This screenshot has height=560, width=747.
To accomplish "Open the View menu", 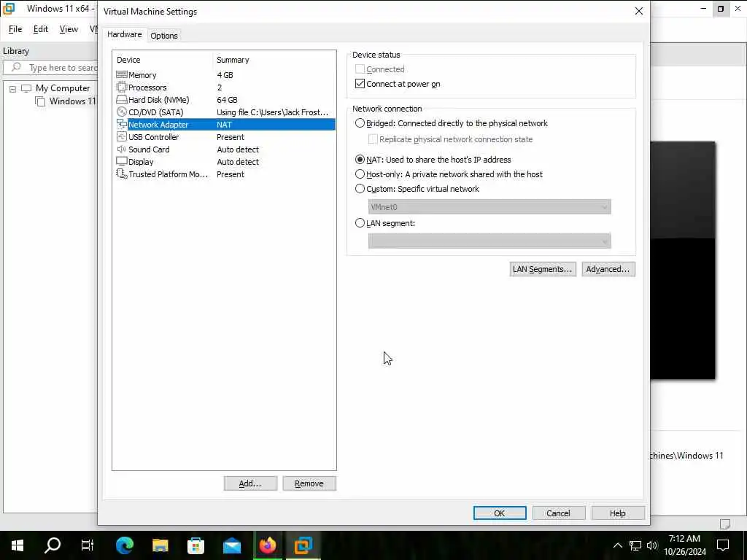I will 69,29.
